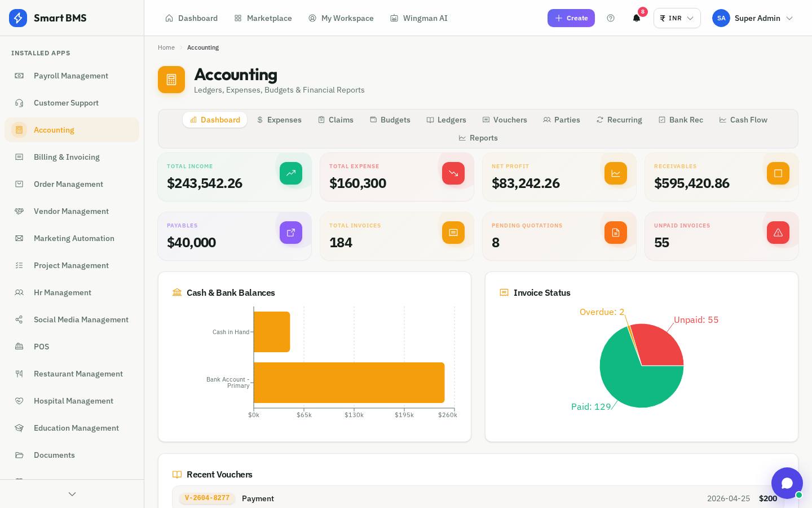Click the Social Media Management share icon
This screenshot has width=812, height=508.
coord(19,319)
